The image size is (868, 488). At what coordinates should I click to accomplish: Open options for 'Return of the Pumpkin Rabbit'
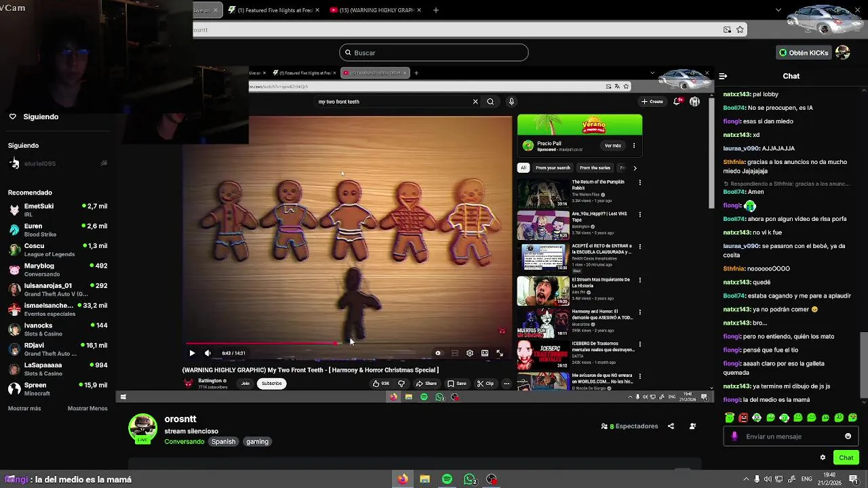[x=639, y=182]
